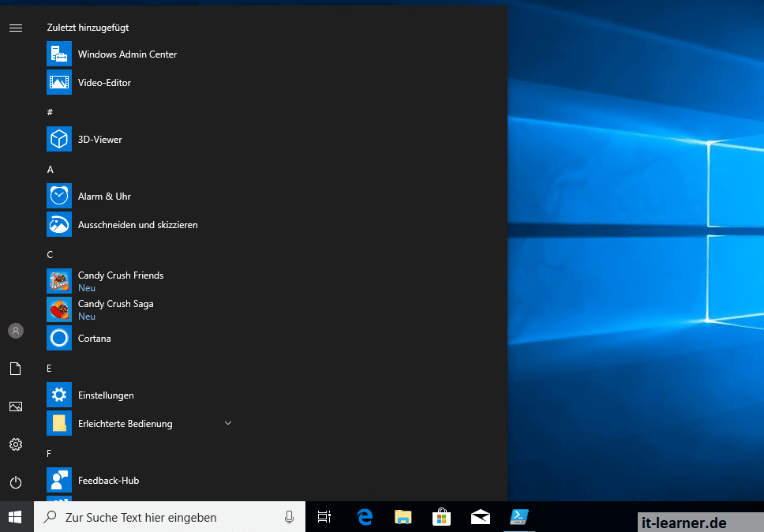Click the microphone for voice search

pyautogui.click(x=289, y=517)
